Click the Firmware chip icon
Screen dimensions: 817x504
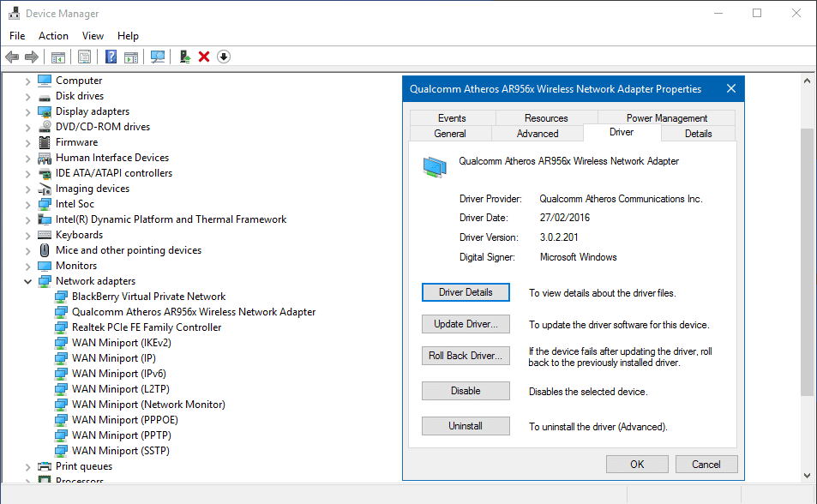coord(45,142)
